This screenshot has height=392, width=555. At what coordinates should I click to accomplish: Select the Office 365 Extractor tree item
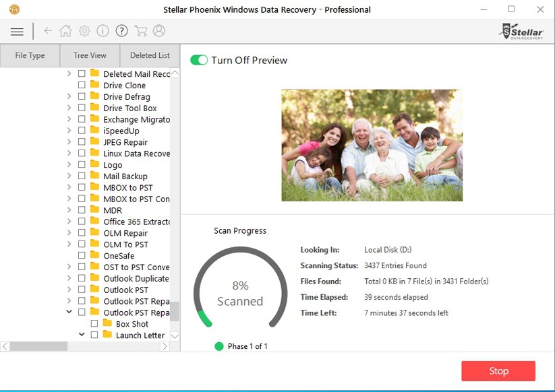pyautogui.click(x=137, y=222)
